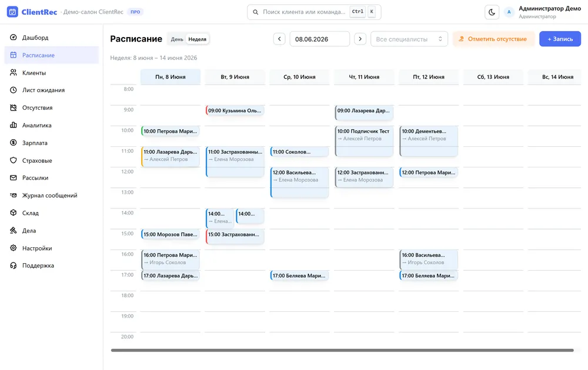
Task: Open 10:00 Подписчик Тест appointment
Action: click(x=364, y=141)
